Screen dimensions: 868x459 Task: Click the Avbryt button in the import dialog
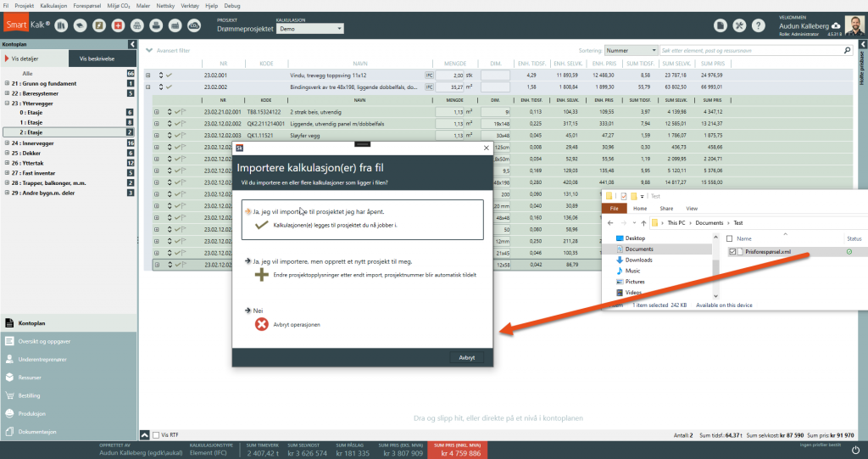(x=466, y=358)
